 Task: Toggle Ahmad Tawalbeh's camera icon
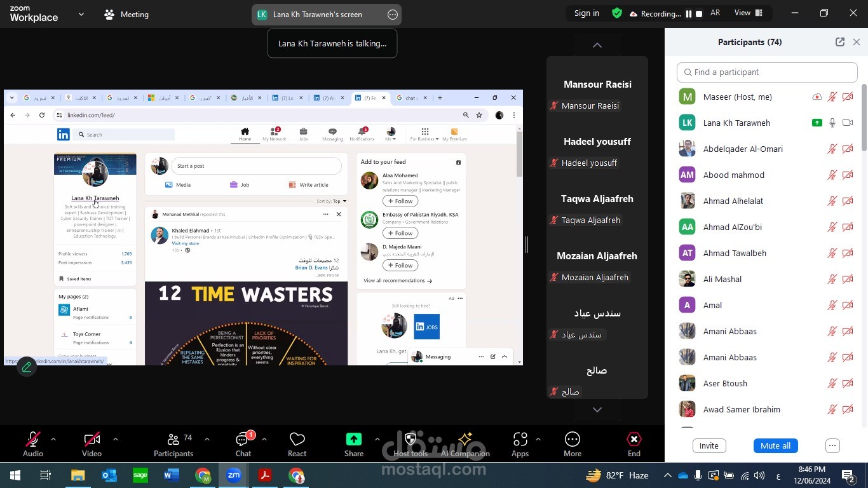[x=848, y=253]
